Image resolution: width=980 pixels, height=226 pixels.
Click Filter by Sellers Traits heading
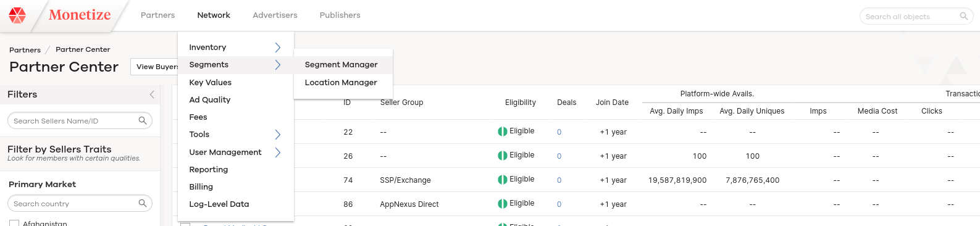(59, 149)
